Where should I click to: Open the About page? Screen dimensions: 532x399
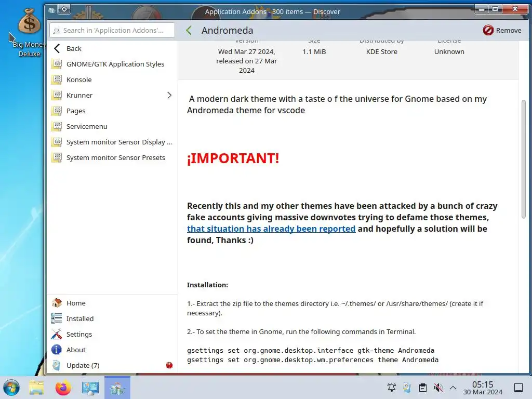[112, 350]
